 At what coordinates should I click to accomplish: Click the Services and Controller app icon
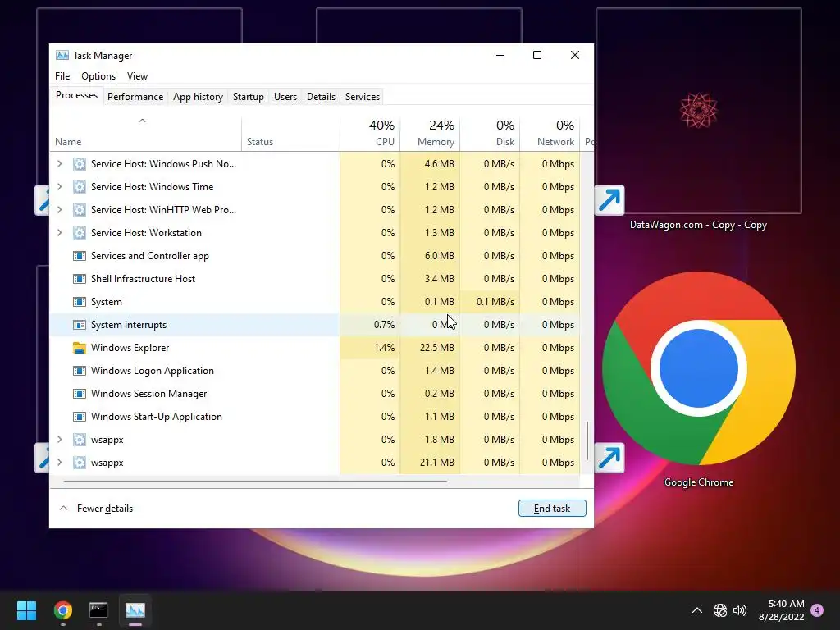[80, 256]
